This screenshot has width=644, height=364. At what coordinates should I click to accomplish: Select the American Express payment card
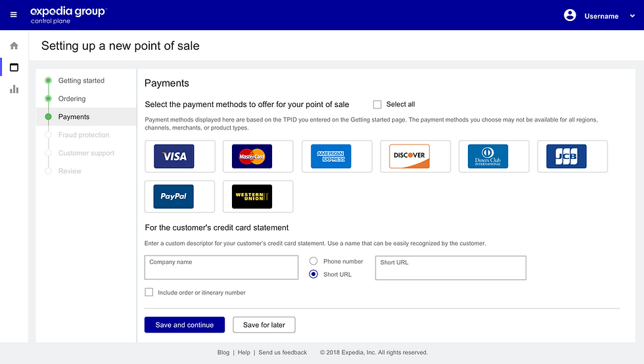[x=336, y=156]
